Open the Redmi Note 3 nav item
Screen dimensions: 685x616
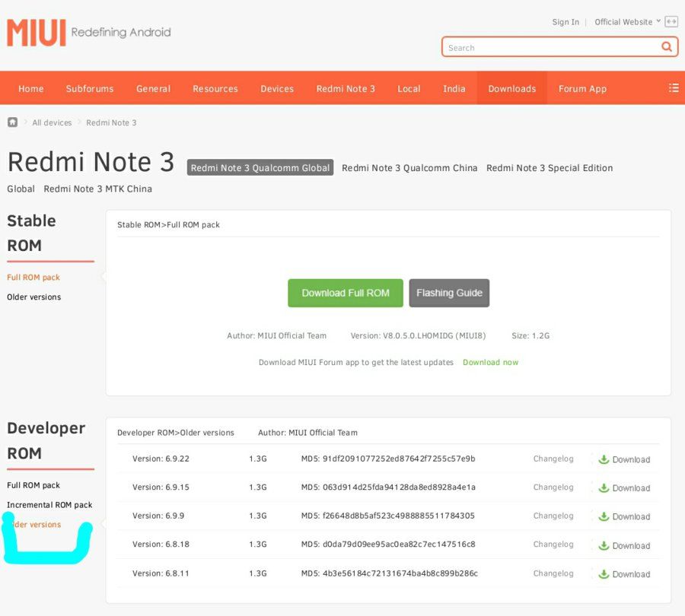point(346,89)
